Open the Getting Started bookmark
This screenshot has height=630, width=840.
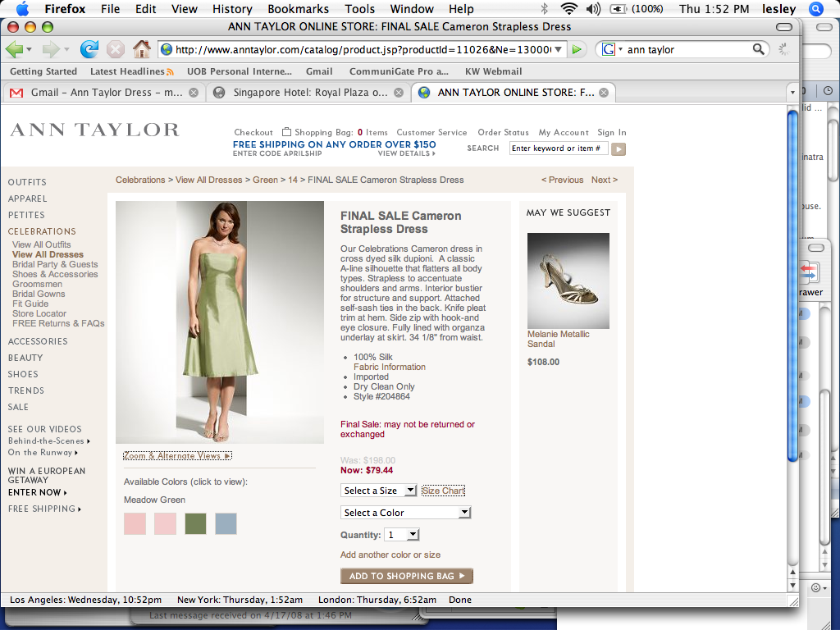43,72
